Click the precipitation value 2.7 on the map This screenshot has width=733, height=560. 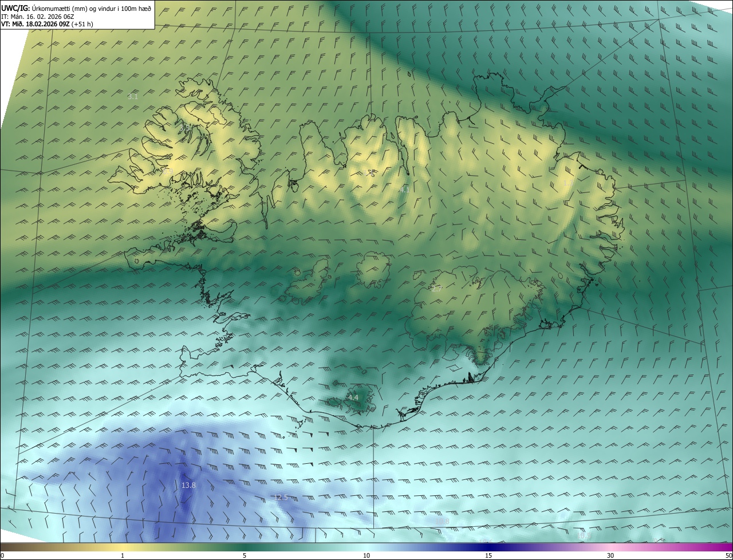pyautogui.click(x=436, y=289)
